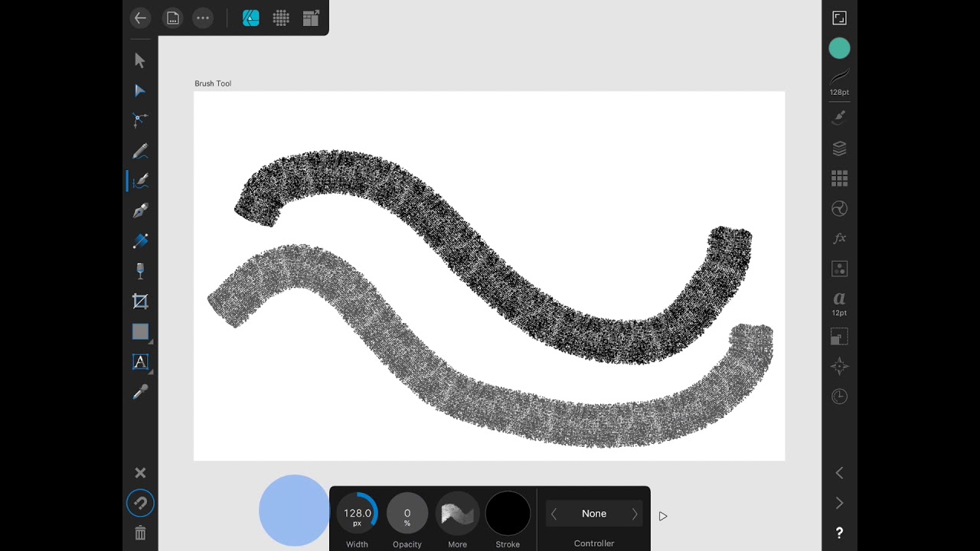Open the Text studio showing 12pt

pos(840,302)
